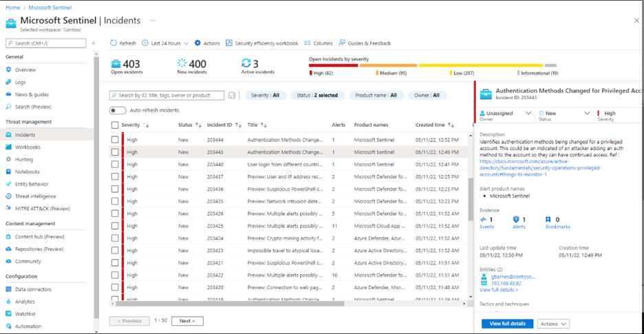Check the select-all checkbox in table header
This screenshot has width=644, height=334.
[x=115, y=125]
